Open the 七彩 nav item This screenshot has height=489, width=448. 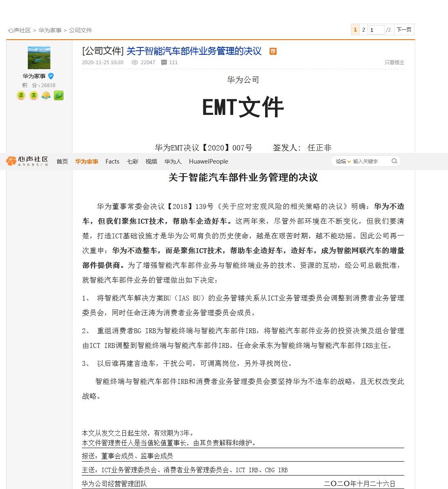point(132,161)
